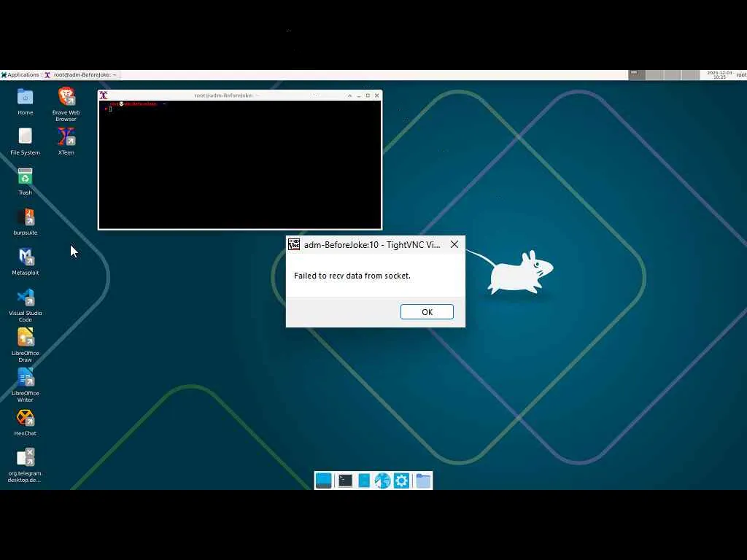Launch Brave Web Browser desktop shortcut
This screenshot has height=560, width=747.
[x=66, y=104]
